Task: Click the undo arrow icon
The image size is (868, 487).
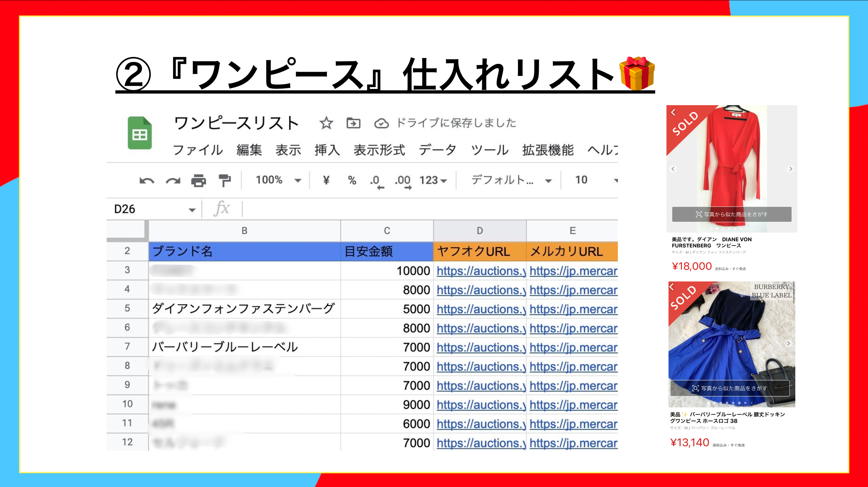Action: [x=147, y=181]
